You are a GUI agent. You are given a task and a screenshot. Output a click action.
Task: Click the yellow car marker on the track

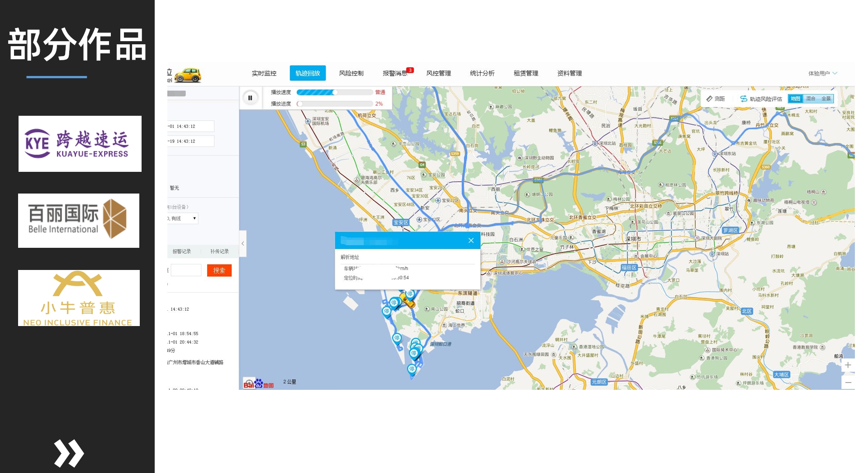click(x=407, y=300)
